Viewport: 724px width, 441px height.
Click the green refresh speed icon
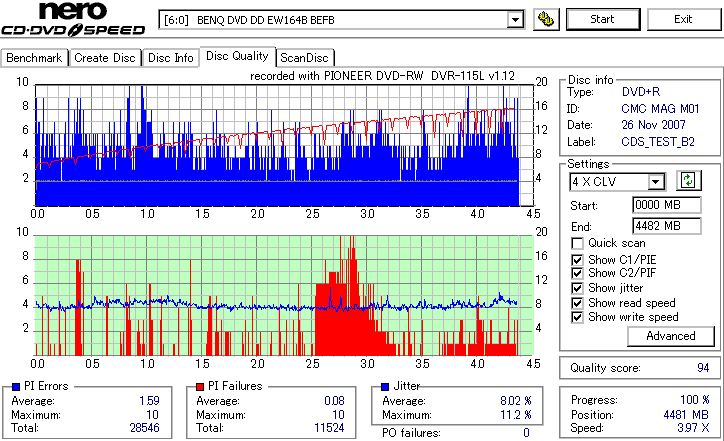tap(688, 181)
